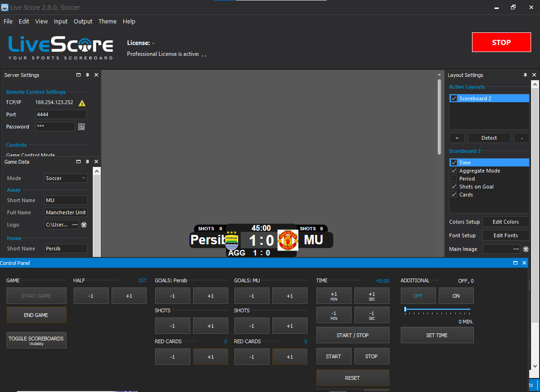Pin the Game Data panel
This screenshot has width=540, height=392.
click(88, 162)
